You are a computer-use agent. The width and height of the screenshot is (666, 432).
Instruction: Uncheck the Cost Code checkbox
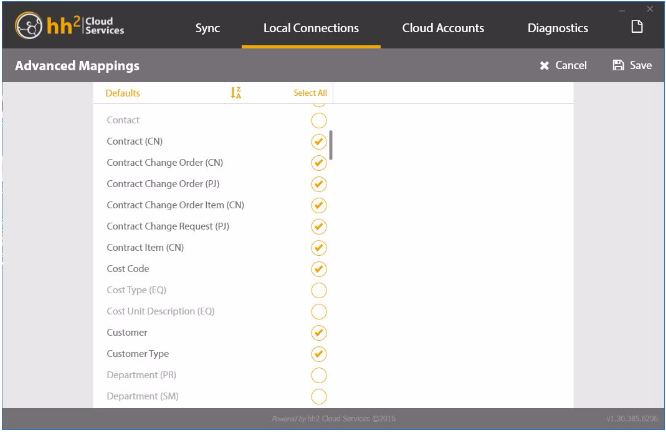coord(319,269)
